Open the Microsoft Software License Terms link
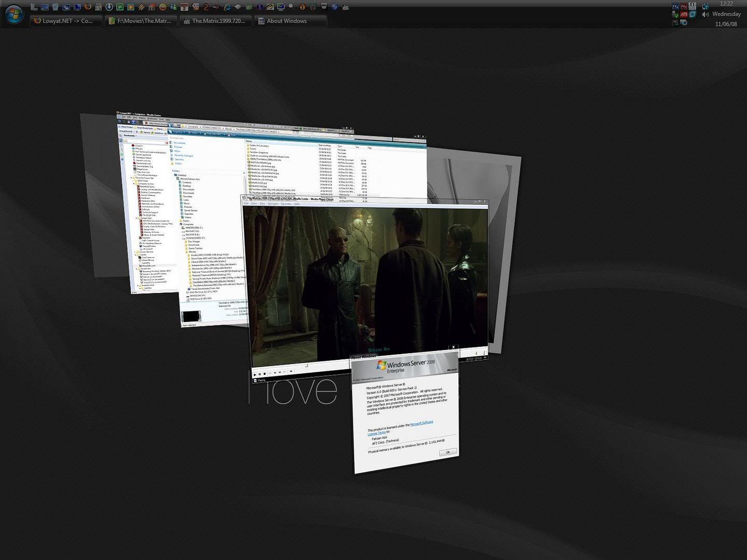Image resolution: width=747 pixels, height=560 pixels. [421, 424]
